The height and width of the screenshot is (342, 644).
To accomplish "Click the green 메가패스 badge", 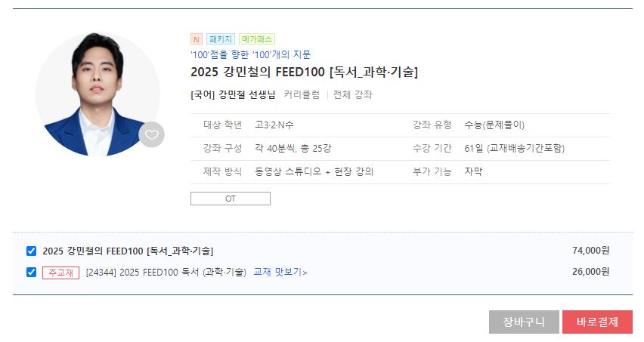I will (x=257, y=39).
